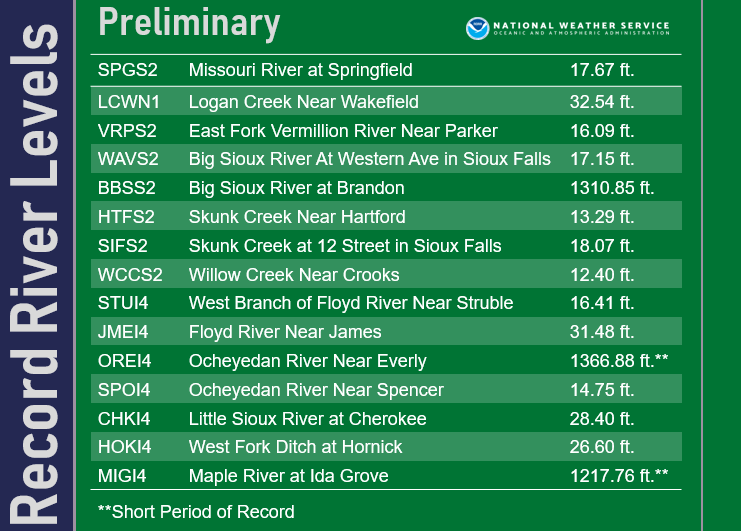
Task: Click 'West Fork Ditch at Hornick'
Action: point(295,446)
